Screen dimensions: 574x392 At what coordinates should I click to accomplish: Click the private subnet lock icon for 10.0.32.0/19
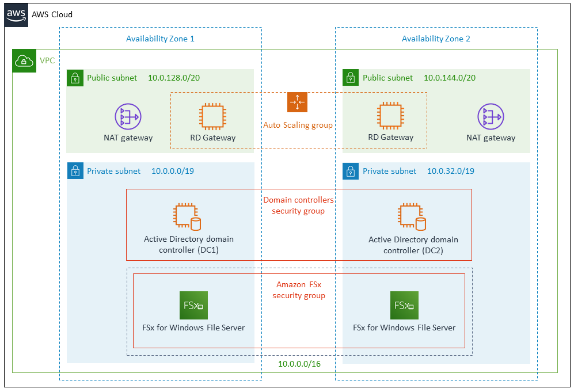[351, 171]
